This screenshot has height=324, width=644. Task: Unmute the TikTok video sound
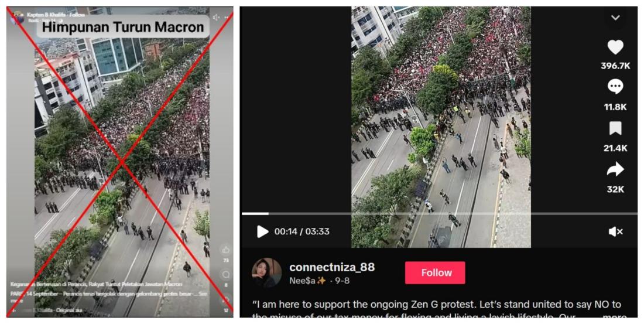click(615, 231)
